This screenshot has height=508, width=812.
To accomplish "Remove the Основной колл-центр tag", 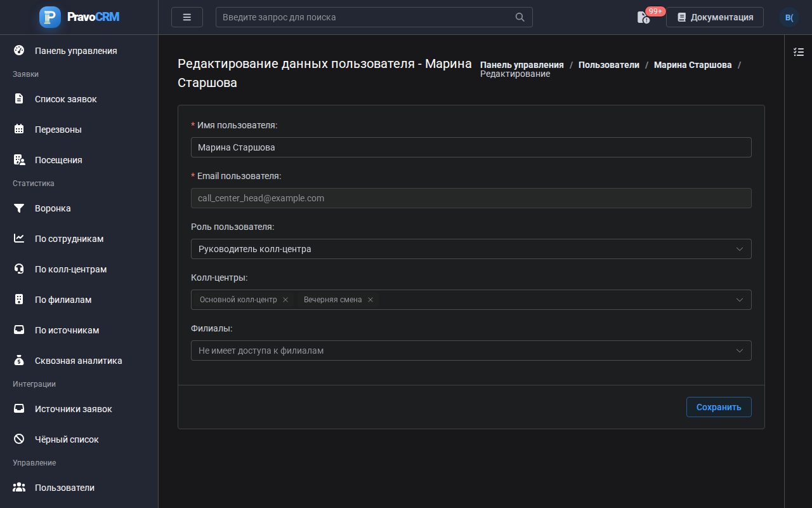I will click(x=285, y=300).
